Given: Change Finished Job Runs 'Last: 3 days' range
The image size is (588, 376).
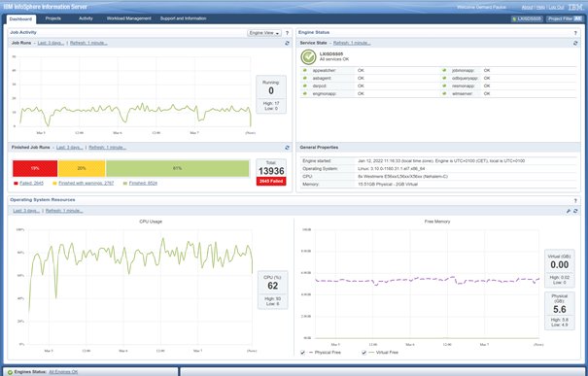Looking at the screenshot, I should click(70, 148).
